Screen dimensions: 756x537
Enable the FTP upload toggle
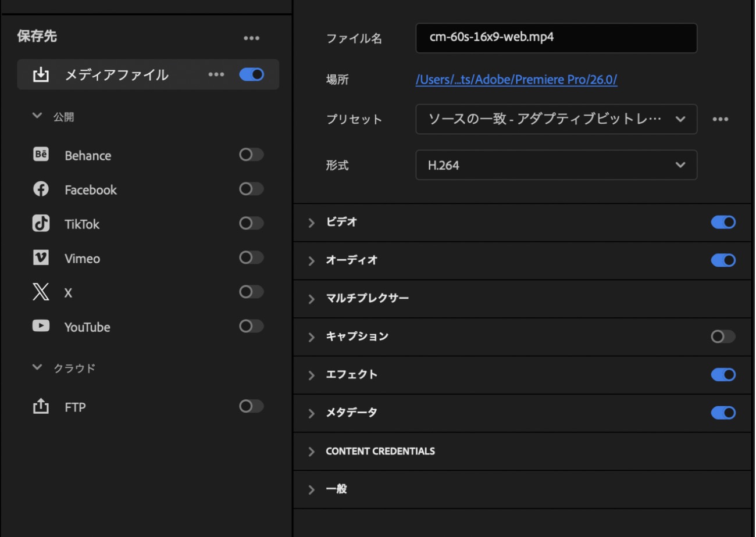(252, 406)
